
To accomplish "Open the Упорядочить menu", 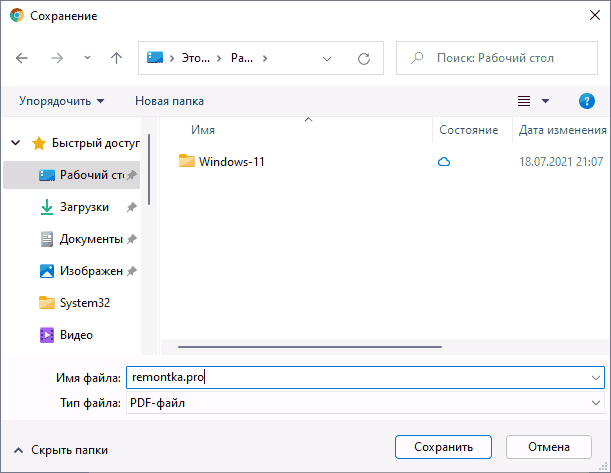I will (x=61, y=101).
